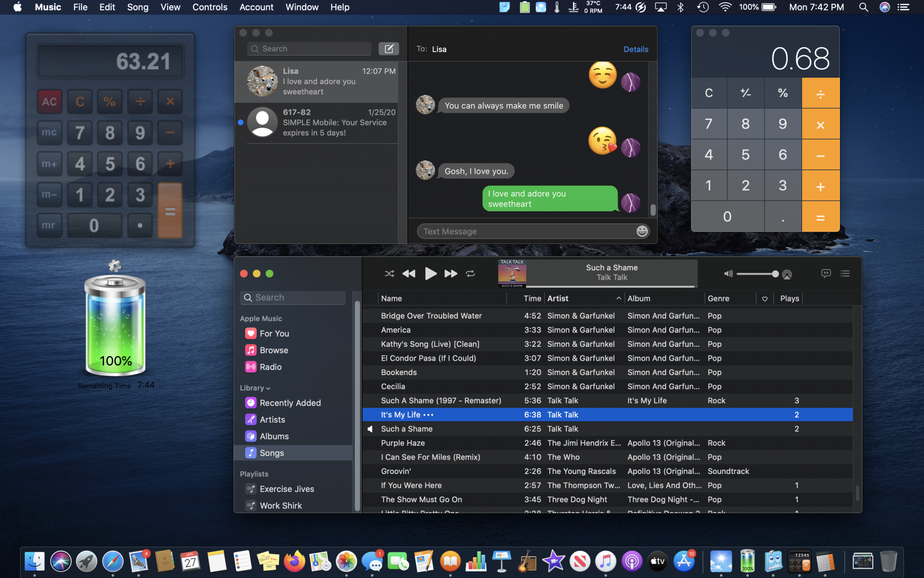
Task: Click Details in the Lisa conversation
Action: click(636, 49)
